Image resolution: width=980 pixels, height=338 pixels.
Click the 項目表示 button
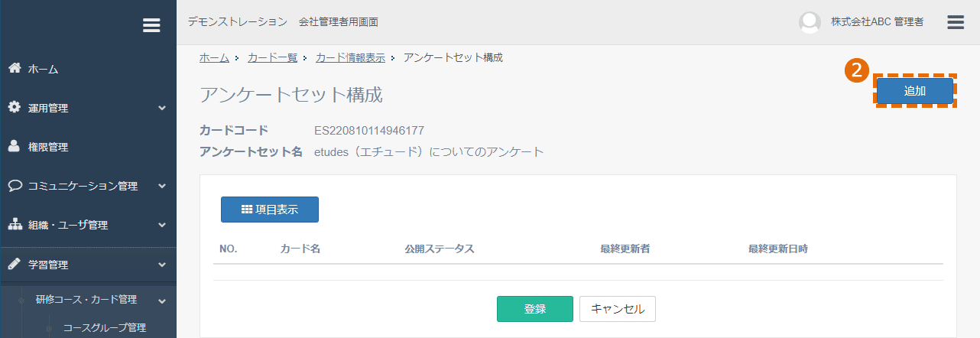pos(270,210)
